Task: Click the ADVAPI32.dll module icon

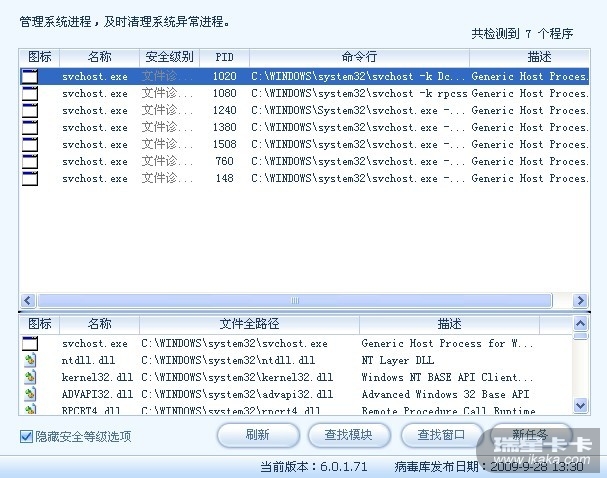Action: coord(30,394)
